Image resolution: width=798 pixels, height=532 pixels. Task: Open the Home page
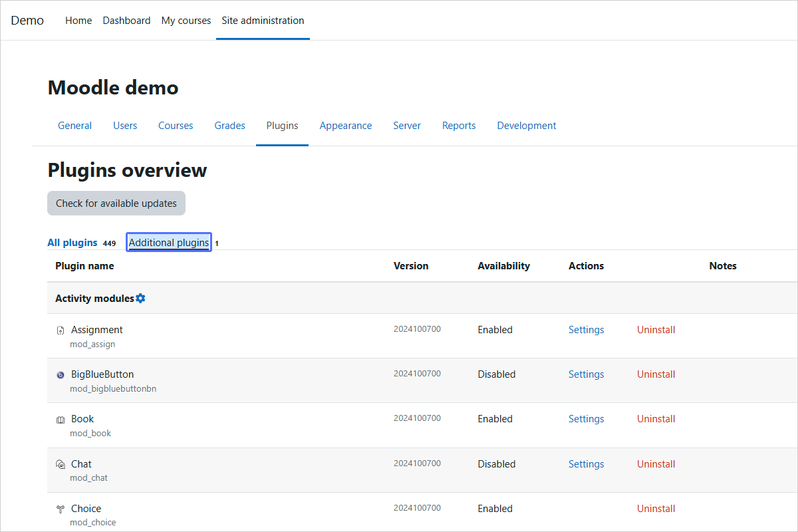click(x=78, y=21)
